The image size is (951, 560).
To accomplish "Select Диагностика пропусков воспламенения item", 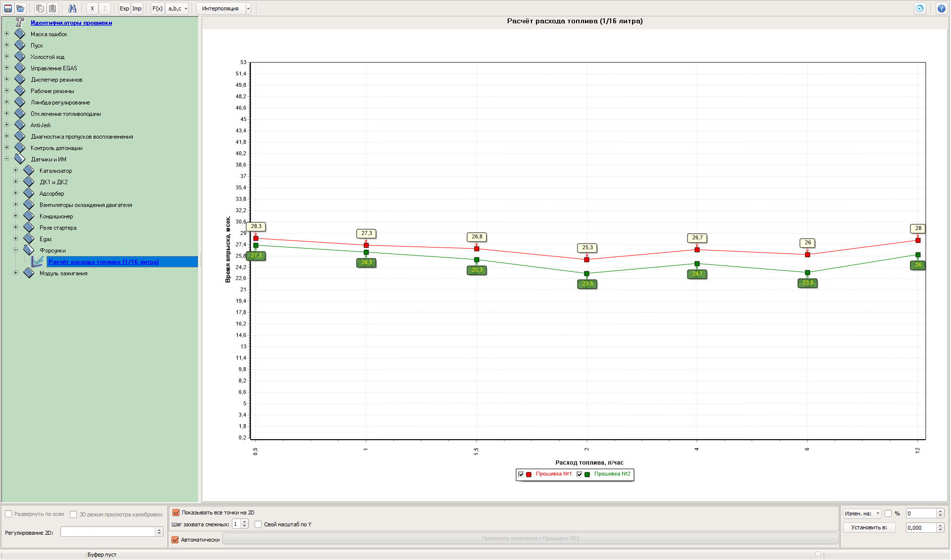I will [82, 137].
